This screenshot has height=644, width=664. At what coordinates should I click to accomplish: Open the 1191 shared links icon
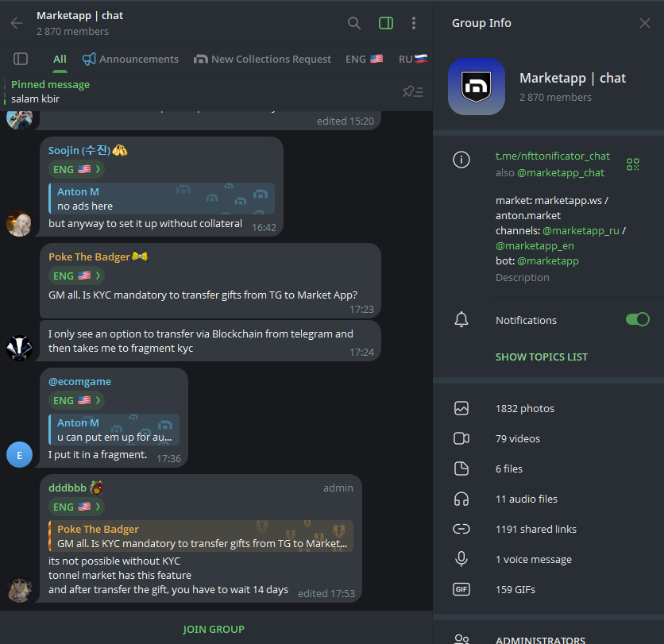461,530
